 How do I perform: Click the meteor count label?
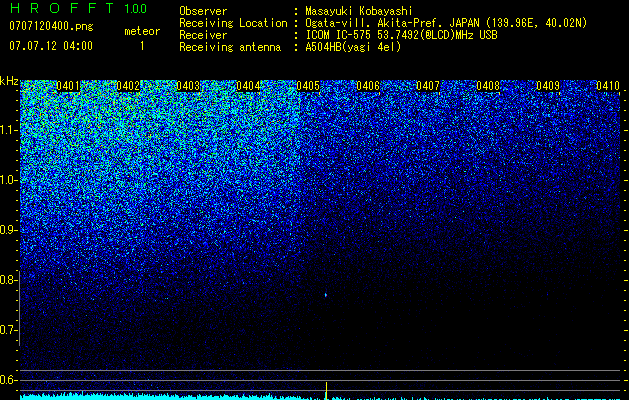pos(142,31)
